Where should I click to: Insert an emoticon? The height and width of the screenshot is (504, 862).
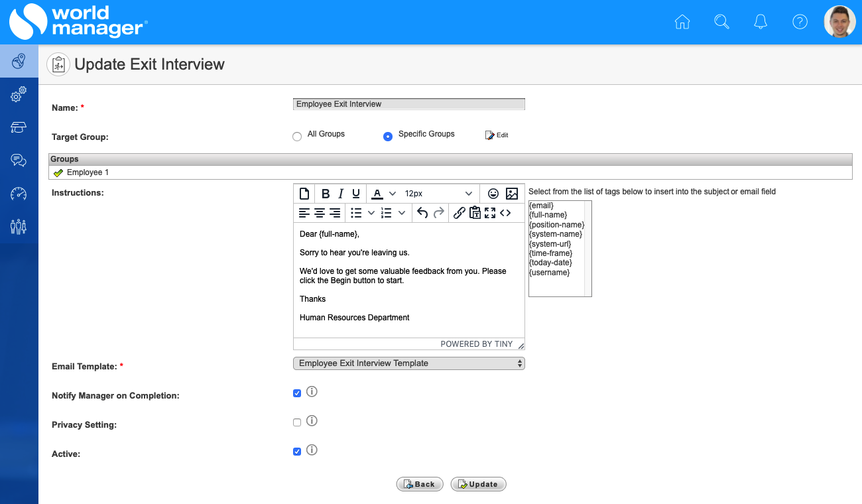click(493, 194)
